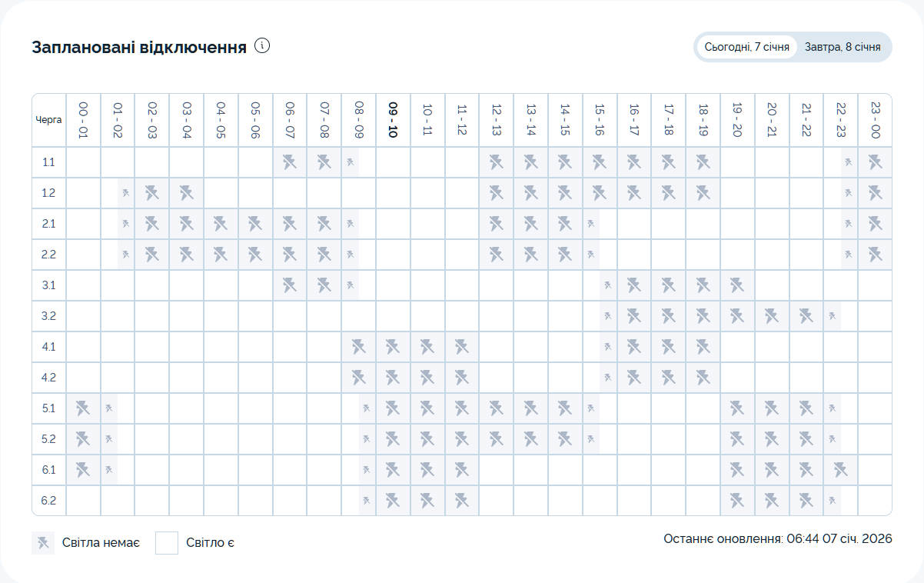Click outage icon for queue 3.2 at 21-22
The image size is (924, 583).
806,316
